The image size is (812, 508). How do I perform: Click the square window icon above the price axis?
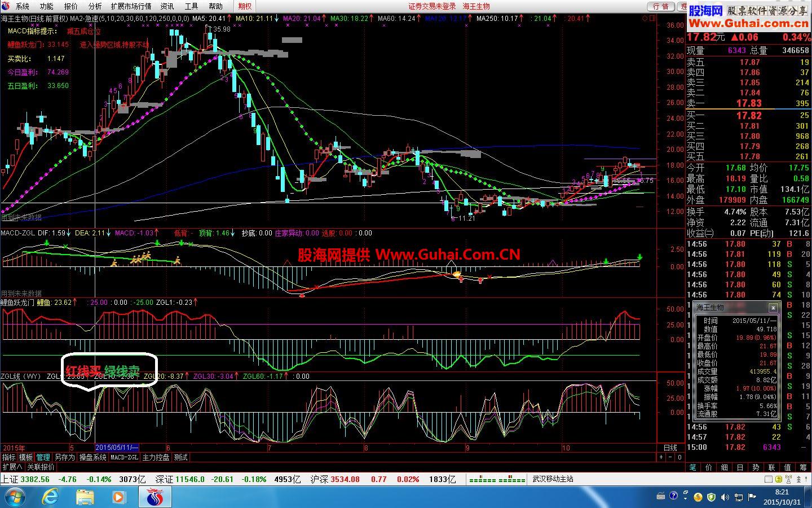pos(652,18)
